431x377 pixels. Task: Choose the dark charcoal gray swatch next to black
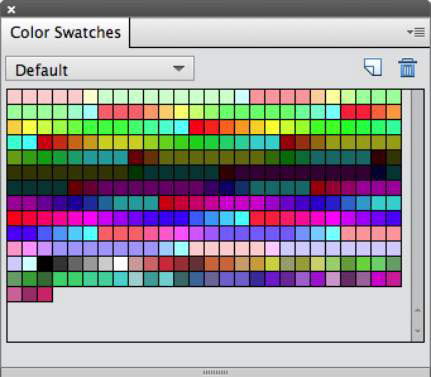(60, 264)
